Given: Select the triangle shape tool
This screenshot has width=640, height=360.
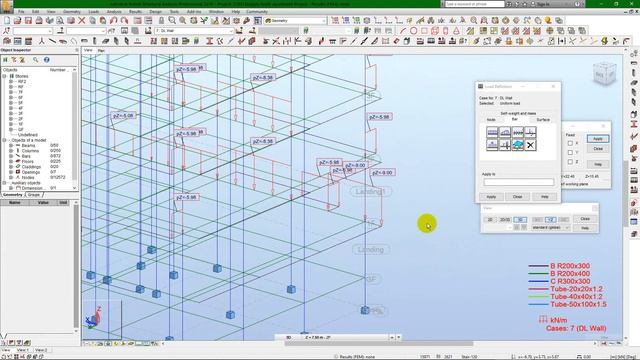Looking at the screenshot, I should [456, 31].
